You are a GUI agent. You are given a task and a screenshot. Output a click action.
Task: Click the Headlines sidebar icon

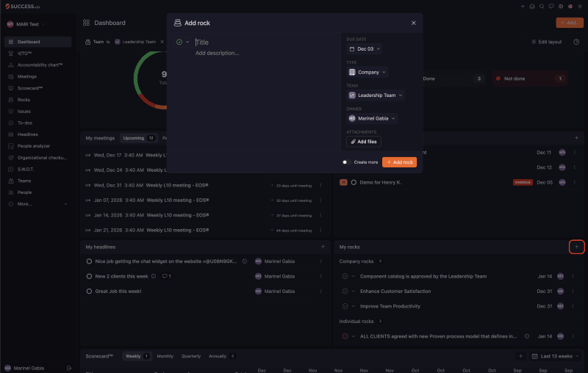point(11,134)
